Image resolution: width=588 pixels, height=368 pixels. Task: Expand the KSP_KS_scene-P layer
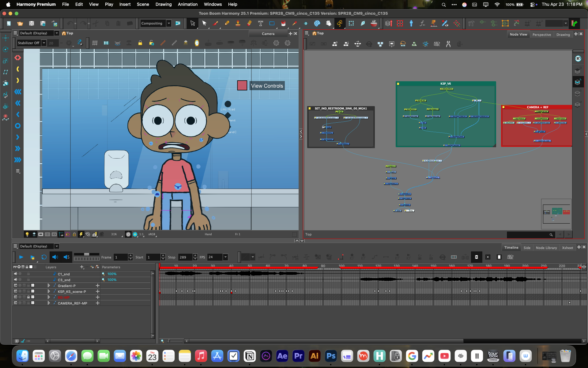point(49,291)
